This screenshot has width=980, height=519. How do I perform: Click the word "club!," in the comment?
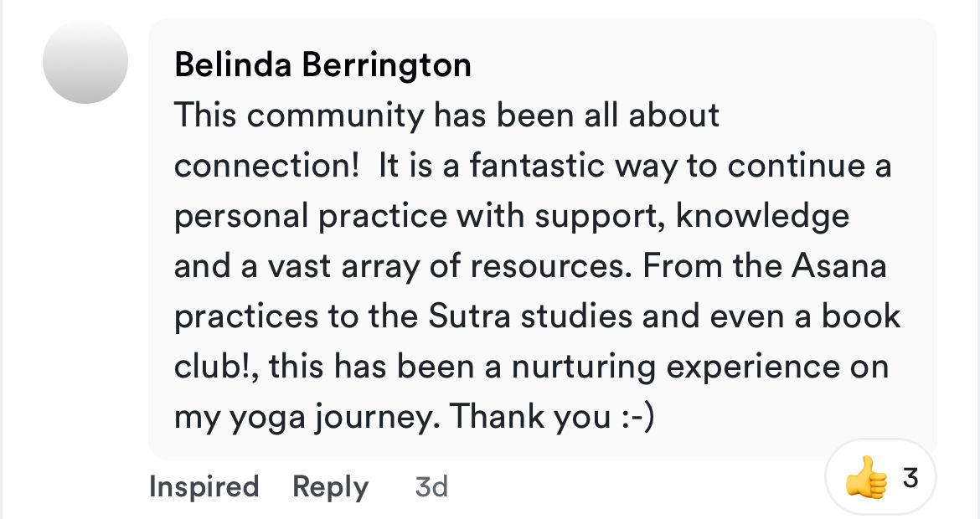[216, 367]
